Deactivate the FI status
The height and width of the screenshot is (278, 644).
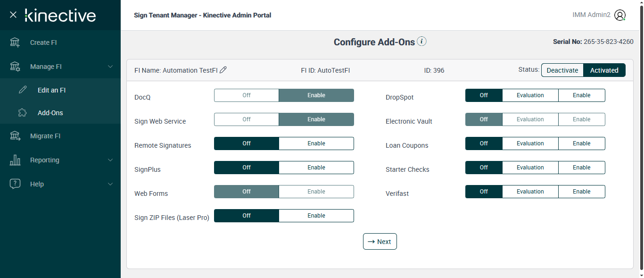coord(562,70)
